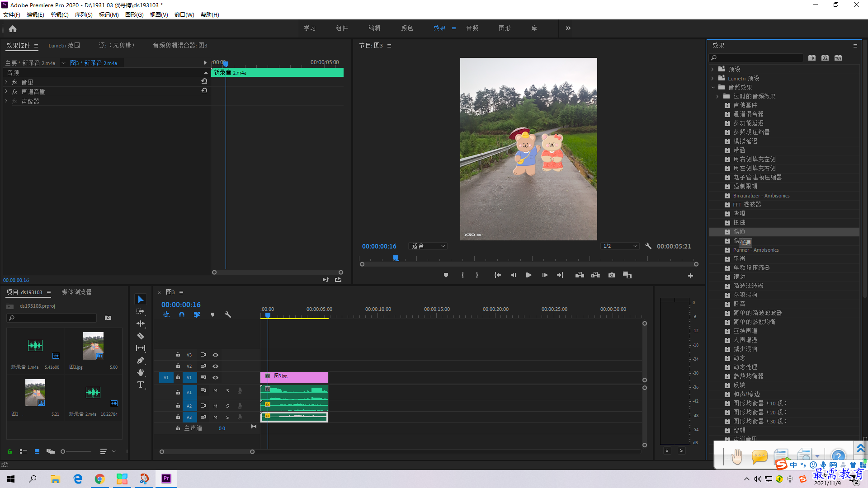Screen dimensions: 868x488
Task: Click Mark Out bracket in program monitor
Action: [x=477, y=275]
